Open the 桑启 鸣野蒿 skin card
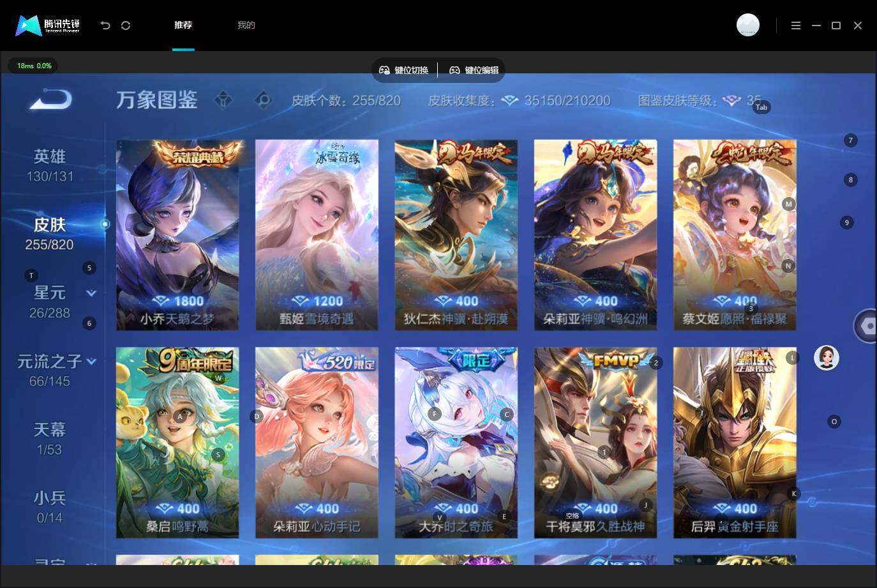 (177, 443)
